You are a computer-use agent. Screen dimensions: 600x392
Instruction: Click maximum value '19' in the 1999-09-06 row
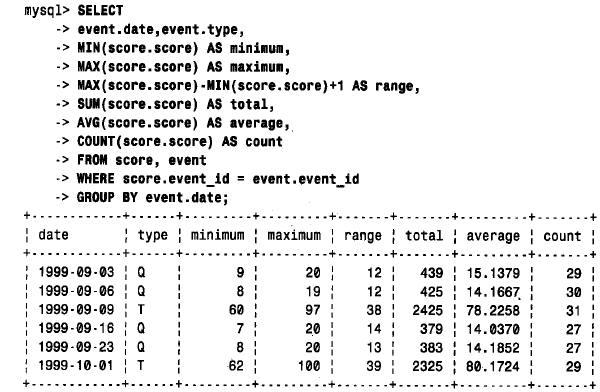(x=313, y=292)
